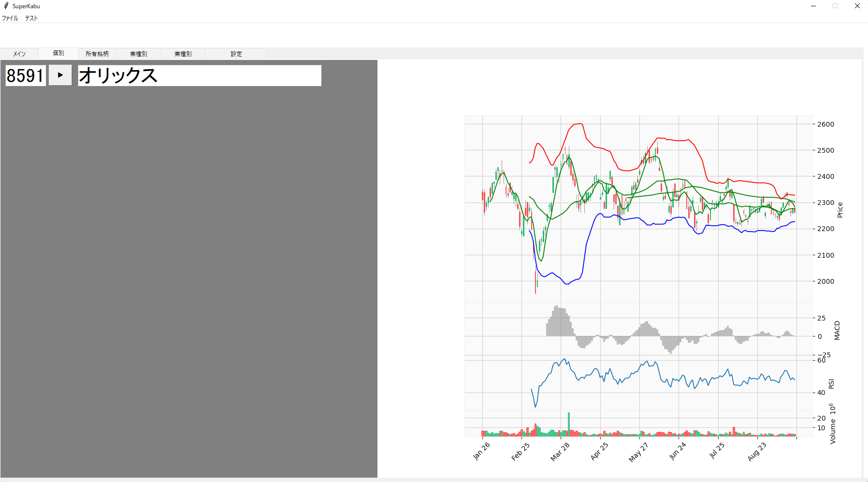
Task: Open the 業種別 tab next to 所有銘柄
Action: [x=139, y=54]
